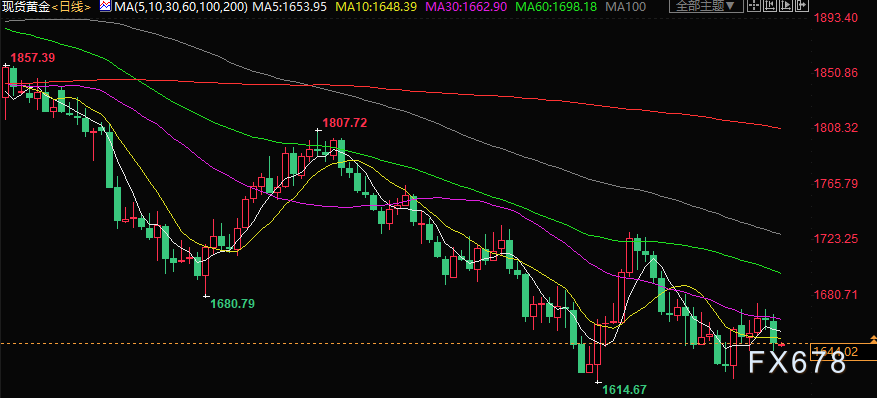The height and width of the screenshot is (398, 877).
Task: Click the MA60:1698.18 readout
Action: pyautogui.click(x=555, y=7)
